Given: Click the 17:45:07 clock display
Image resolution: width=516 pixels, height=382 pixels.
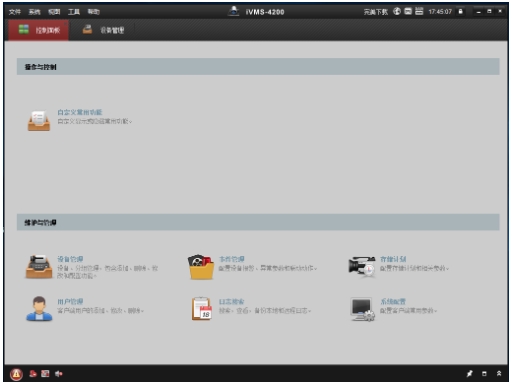Looking at the screenshot, I should (440, 12).
